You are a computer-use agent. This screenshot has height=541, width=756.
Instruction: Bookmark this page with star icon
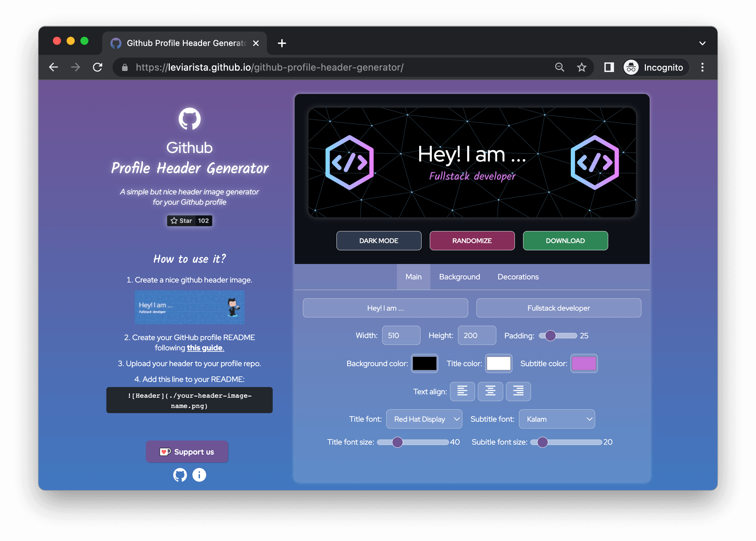pyautogui.click(x=581, y=67)
